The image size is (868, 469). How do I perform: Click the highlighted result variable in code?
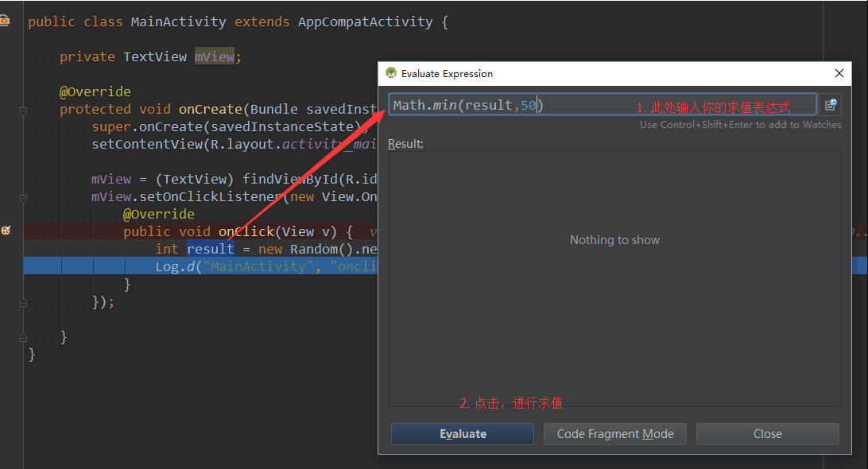[211, 249]
